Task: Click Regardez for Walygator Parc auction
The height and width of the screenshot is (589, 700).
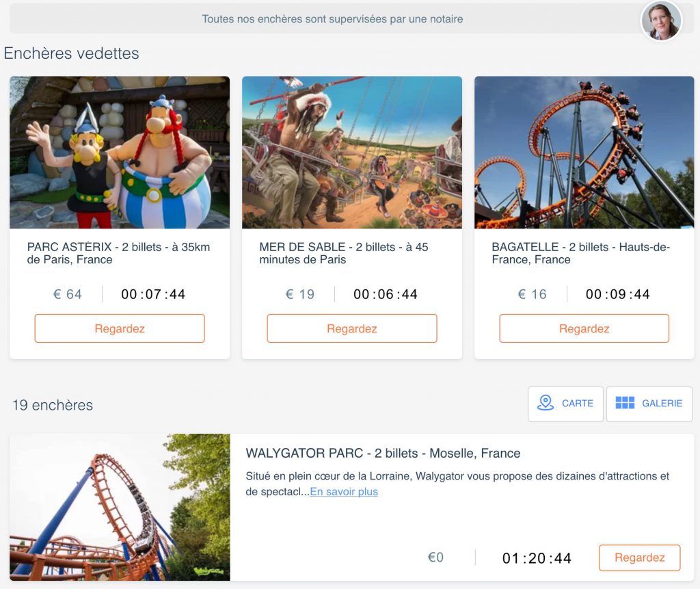Action: (639, 558)
